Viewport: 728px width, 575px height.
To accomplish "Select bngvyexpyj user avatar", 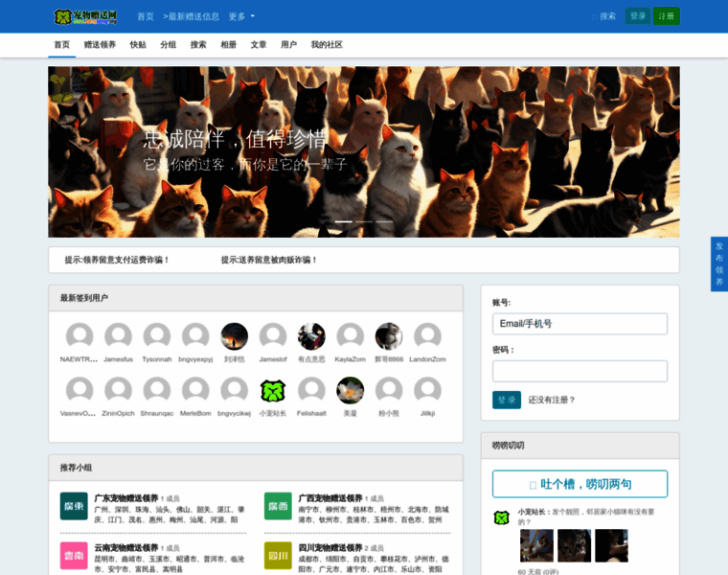I will pos(195,336).
